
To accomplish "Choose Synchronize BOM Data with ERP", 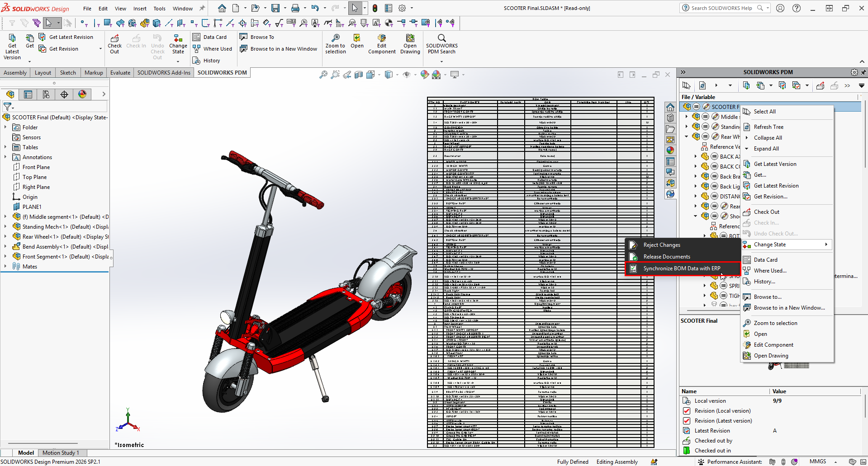I will coord(683,268).
